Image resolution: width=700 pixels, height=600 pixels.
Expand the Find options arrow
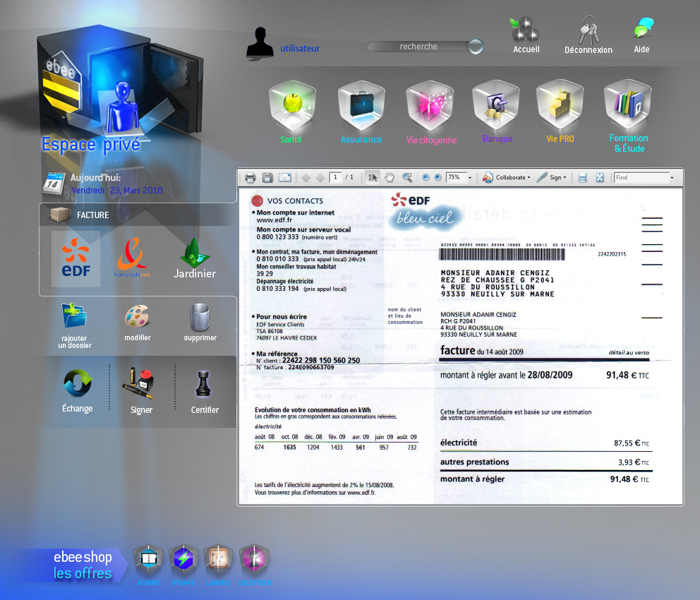(x=672, y=178)
